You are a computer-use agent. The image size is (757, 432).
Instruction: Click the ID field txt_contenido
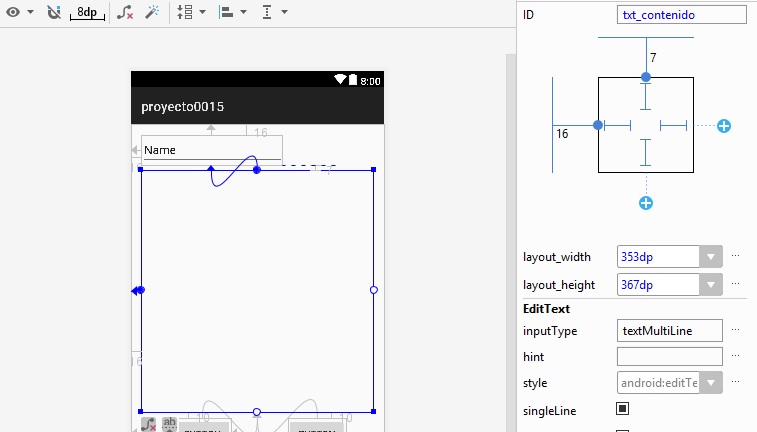coord(682,15)
